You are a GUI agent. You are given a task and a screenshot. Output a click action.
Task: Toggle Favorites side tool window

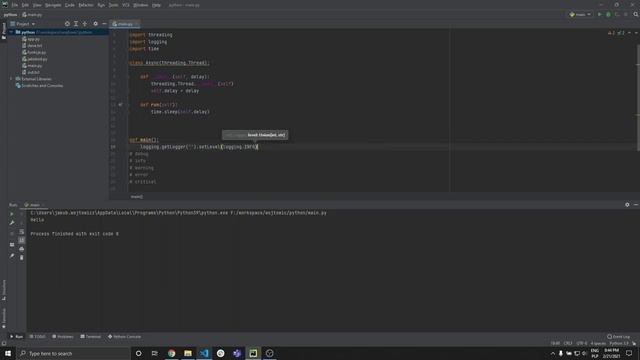tap(4, 318)
